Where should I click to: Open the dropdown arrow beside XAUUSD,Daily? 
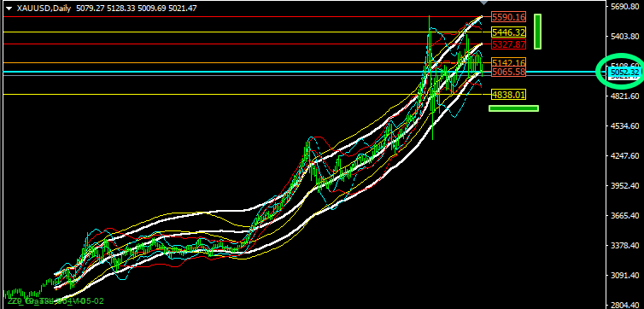click(9, 8)
